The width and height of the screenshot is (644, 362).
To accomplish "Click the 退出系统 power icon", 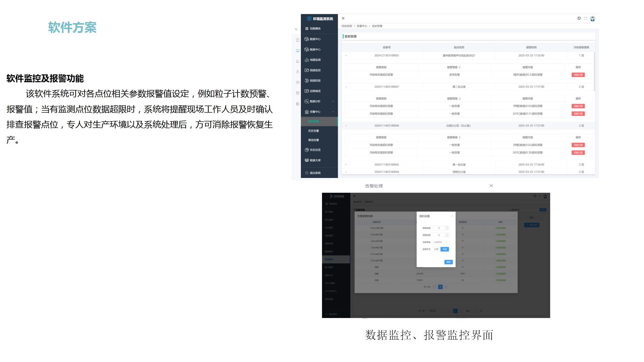I will click(x=307, y=173).
